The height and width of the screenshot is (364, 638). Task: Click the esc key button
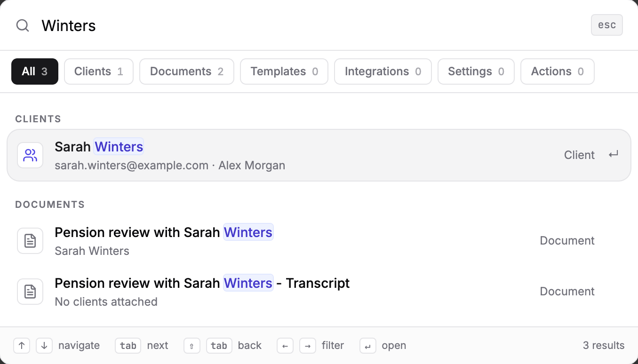click(x=606, y=25)
